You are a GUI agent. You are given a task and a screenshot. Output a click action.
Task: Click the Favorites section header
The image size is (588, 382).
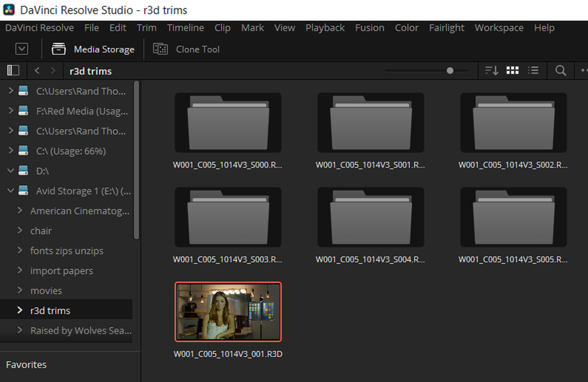26,364
